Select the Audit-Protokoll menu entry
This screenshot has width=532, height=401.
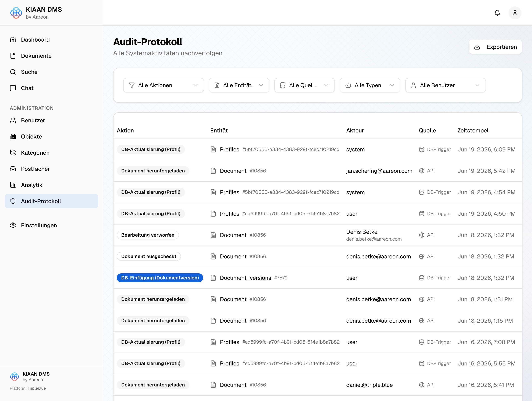[x=52, y=201]
